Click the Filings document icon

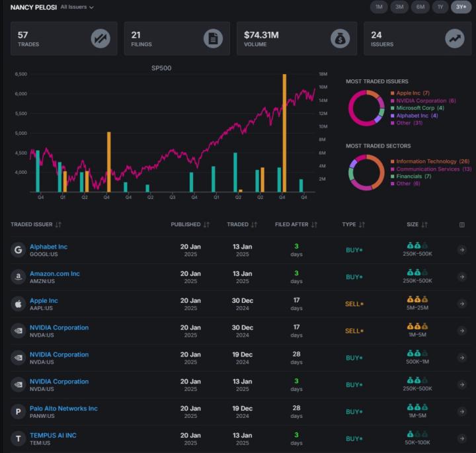click(x=213, y=38)
